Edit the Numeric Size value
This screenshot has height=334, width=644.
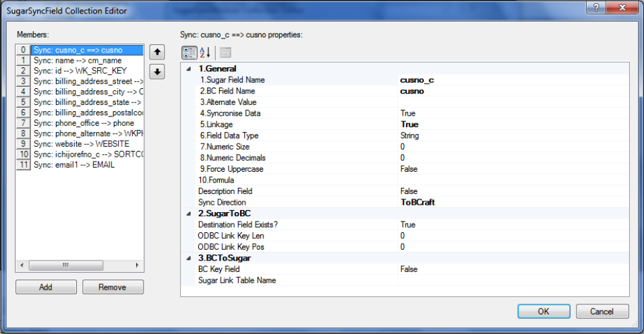tap(513, 147)
